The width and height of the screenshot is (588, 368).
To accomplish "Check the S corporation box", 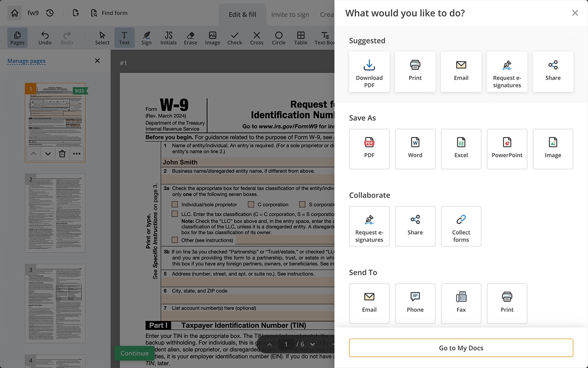I will (302, 204).
